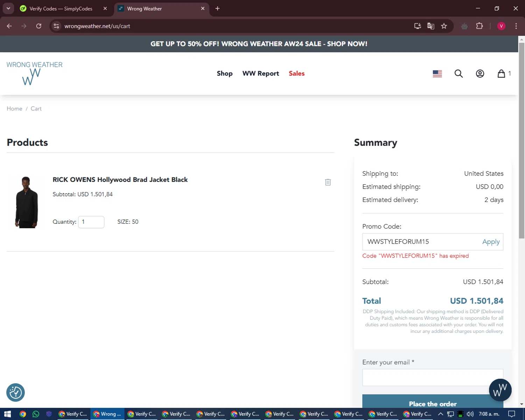Viewport: 525px width, 420px height.
Task: Click the 'United States' shipping value
Action: click(x=484, y=174)
